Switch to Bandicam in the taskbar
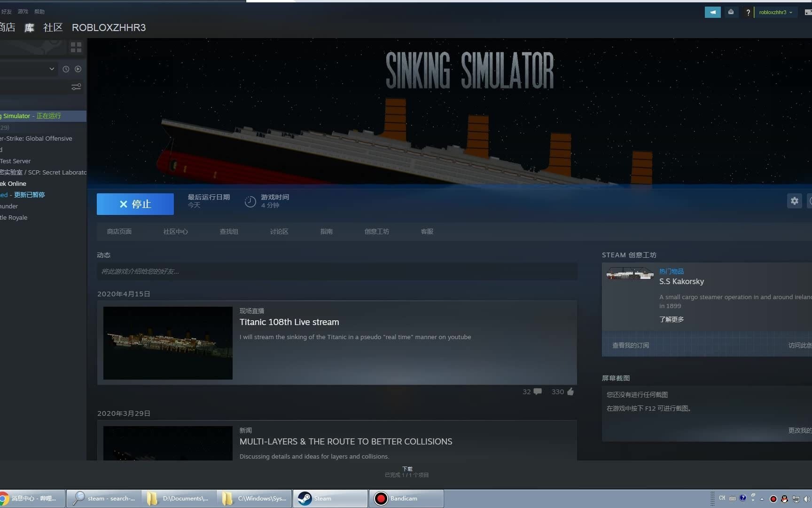The height and width of the screenshot is (508, 812). [406, 499]
